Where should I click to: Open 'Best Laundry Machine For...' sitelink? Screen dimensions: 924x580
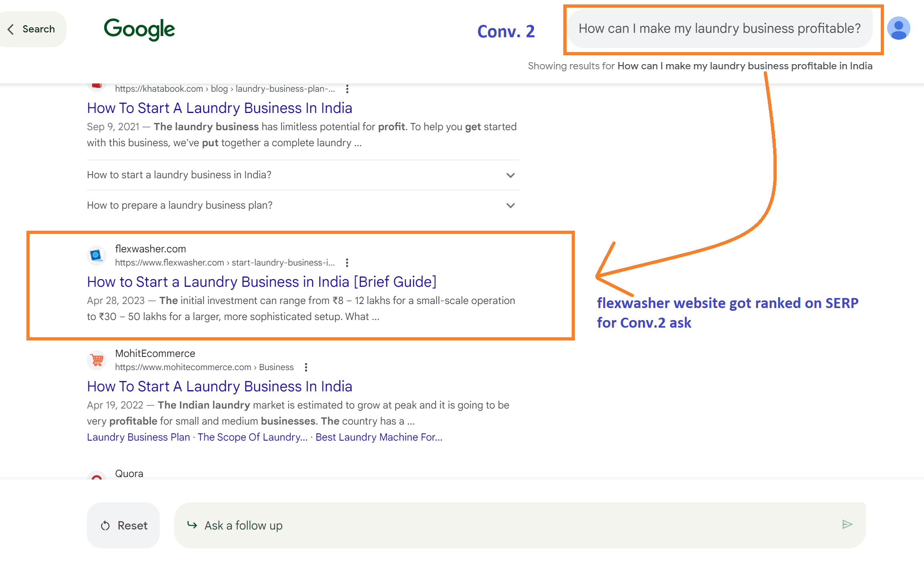click(379, 437)
